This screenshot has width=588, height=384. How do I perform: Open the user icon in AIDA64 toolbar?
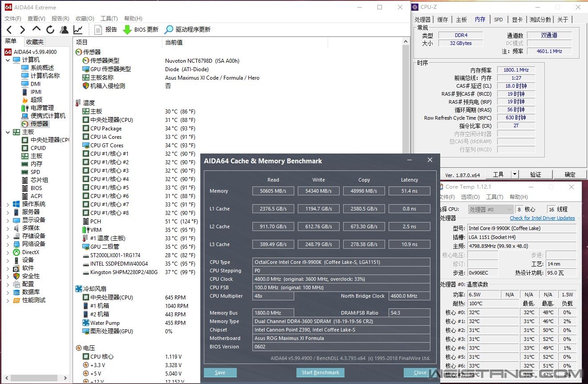[x=64, y=30]
